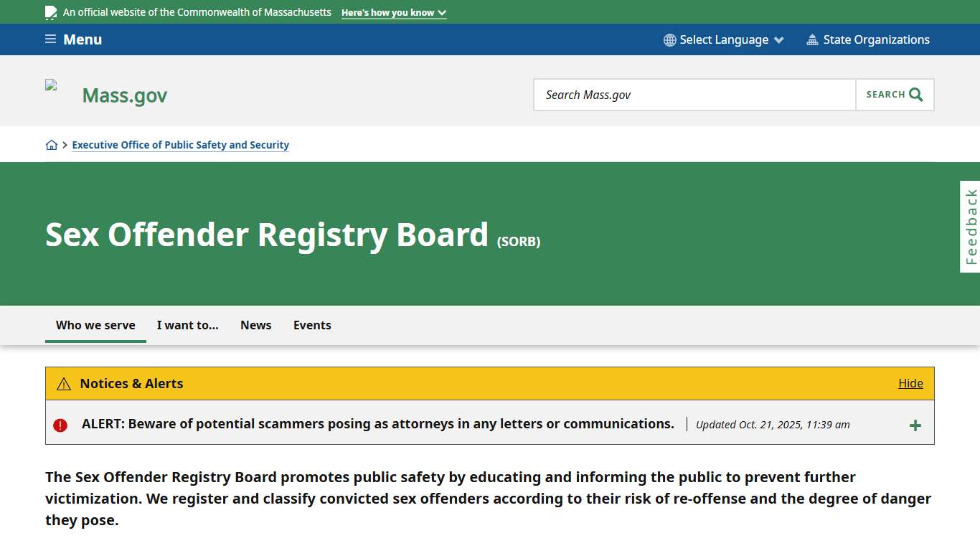
Task: Click the Mass.gov logo
Action: point(124,95)
